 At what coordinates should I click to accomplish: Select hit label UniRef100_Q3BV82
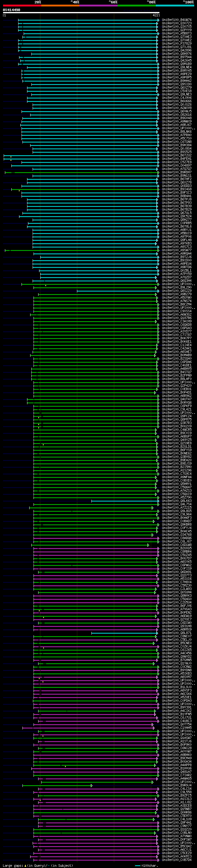pos(177,457)
